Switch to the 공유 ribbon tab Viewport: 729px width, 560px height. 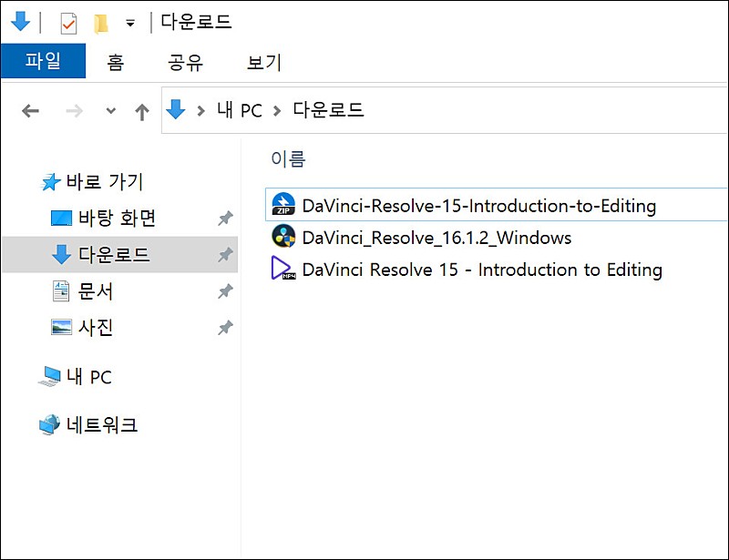point(185,62)
